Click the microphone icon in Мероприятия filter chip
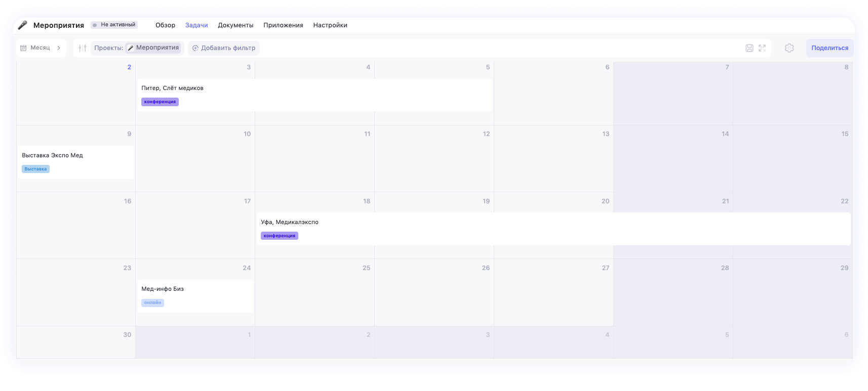 coord(131,48)
